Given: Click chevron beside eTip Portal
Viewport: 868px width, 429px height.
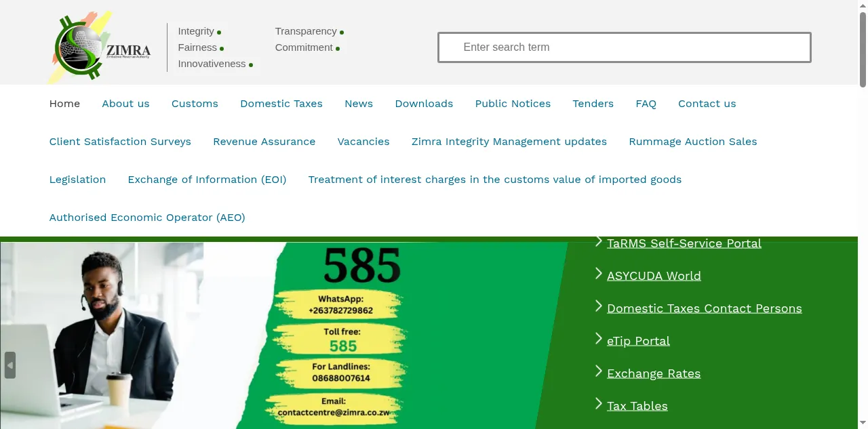Looking at the screenshot, I should coord(599,339).
